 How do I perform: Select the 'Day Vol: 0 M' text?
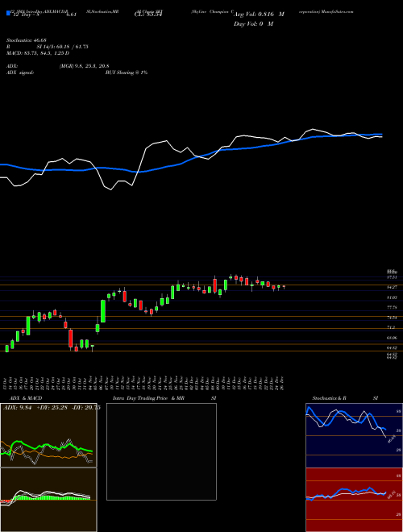[x=253, y=24]
